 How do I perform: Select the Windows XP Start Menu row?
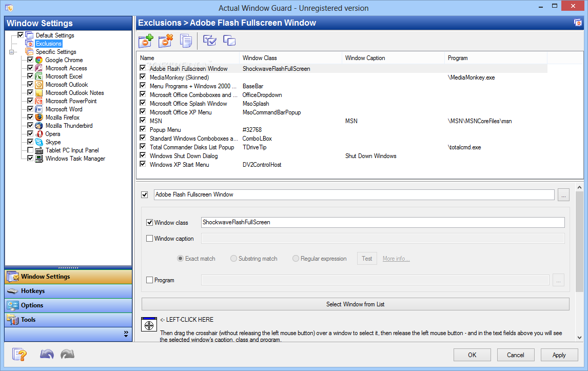342,165
